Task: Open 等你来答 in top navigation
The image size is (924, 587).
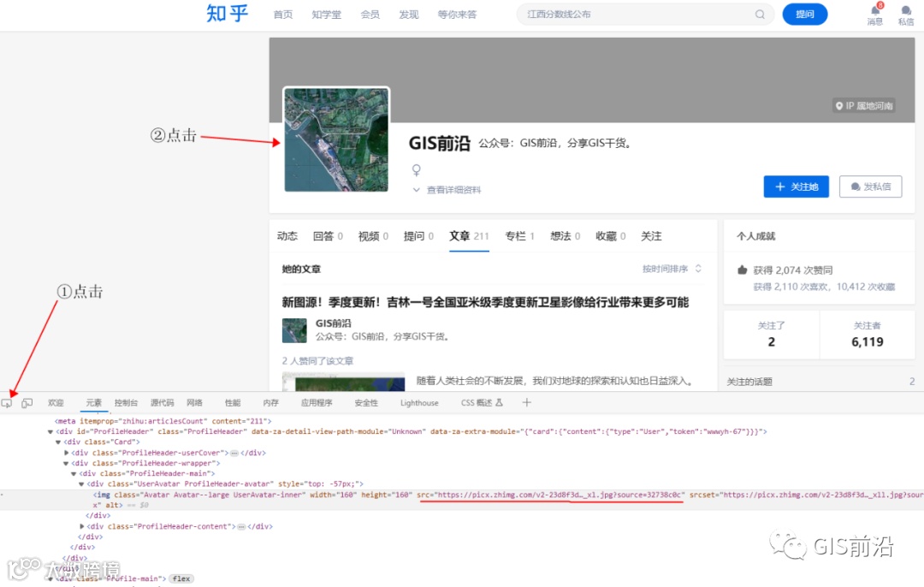Action: coord(457,15)
